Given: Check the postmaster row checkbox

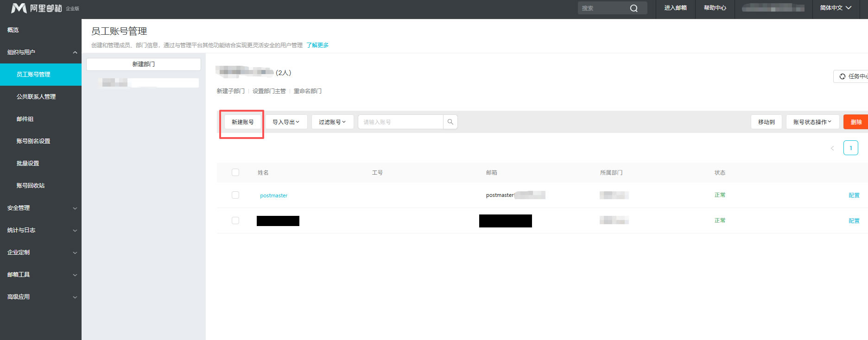Looking at the screenshot, I should click(235, 195).
